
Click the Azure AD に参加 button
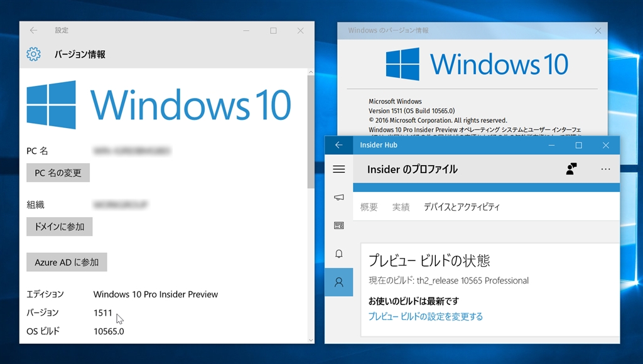(x=67, y=262)
